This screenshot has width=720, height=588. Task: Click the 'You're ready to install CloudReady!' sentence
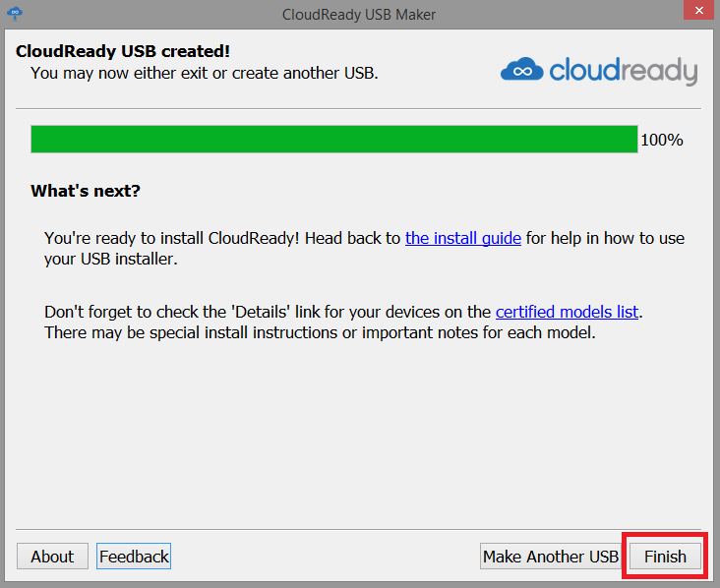tap(222, 238)
